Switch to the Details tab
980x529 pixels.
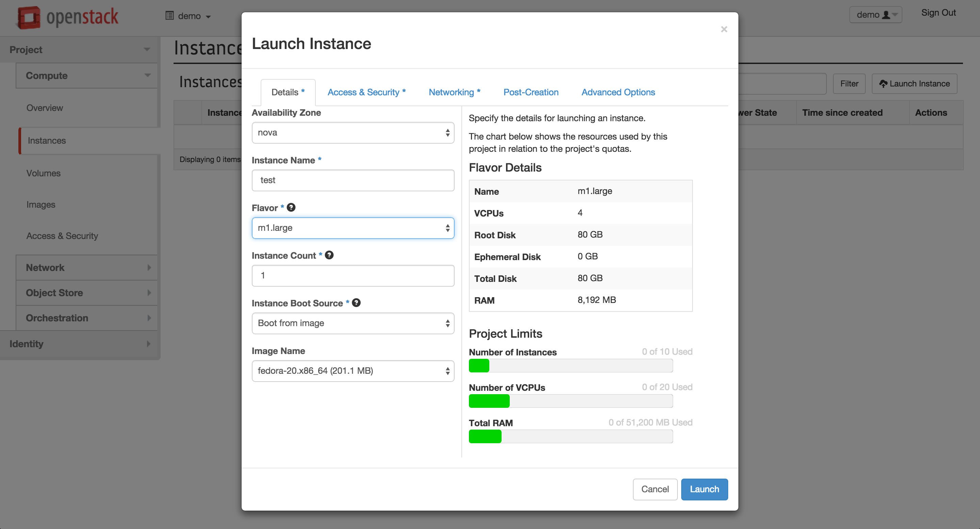pos(288,93)
